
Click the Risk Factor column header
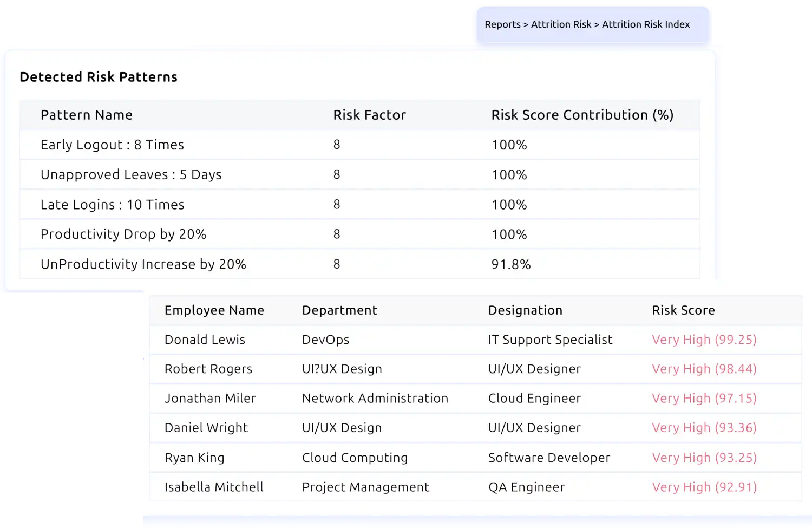tap(369, 115)
